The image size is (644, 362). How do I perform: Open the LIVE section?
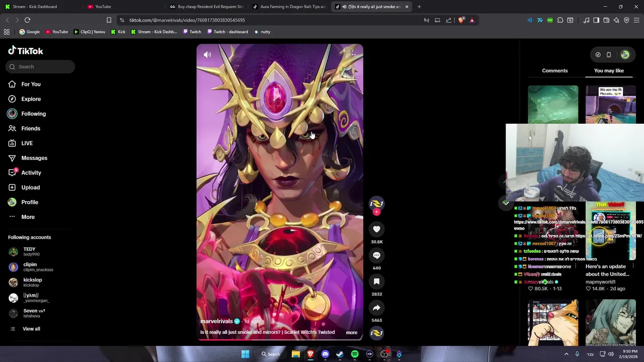(x=27, y=143)
